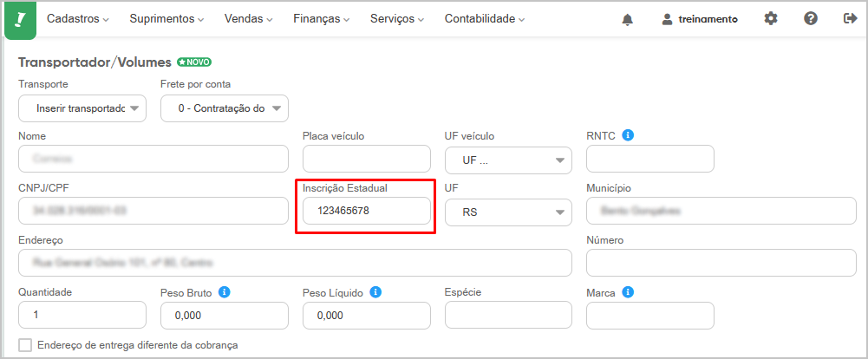The width and height of the screenshot is (868, 359).
Task: Click the Peso Bruto input field
Action: coord(225,316)
